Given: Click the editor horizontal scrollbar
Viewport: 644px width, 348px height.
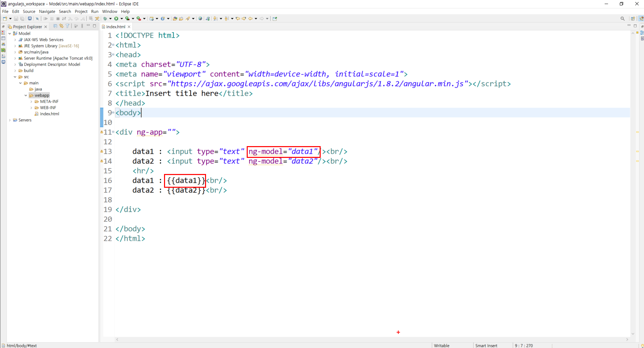Looking at the screenshot, I should click(372, 339).
